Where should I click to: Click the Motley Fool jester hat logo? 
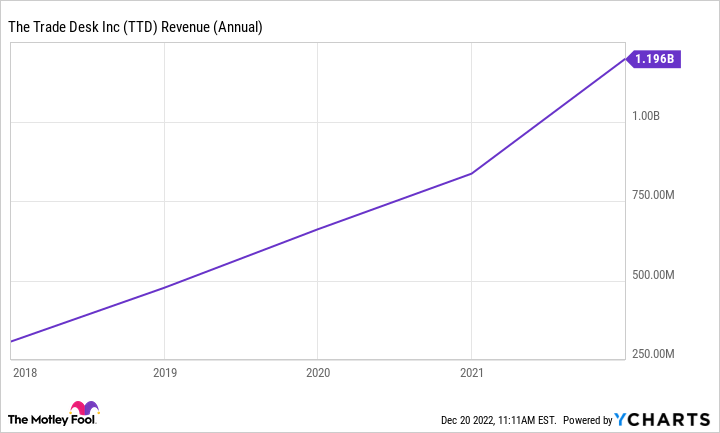84,407
